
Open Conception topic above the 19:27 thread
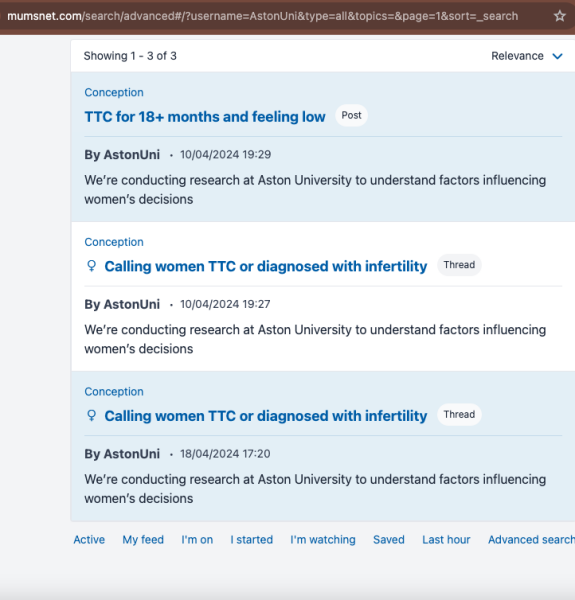pyautogui.click(x=114, y=242)
